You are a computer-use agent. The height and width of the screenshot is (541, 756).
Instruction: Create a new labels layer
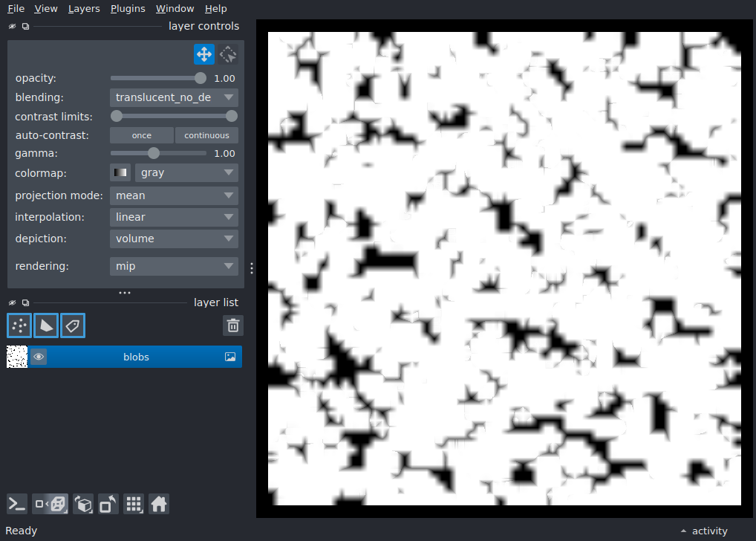73,325
